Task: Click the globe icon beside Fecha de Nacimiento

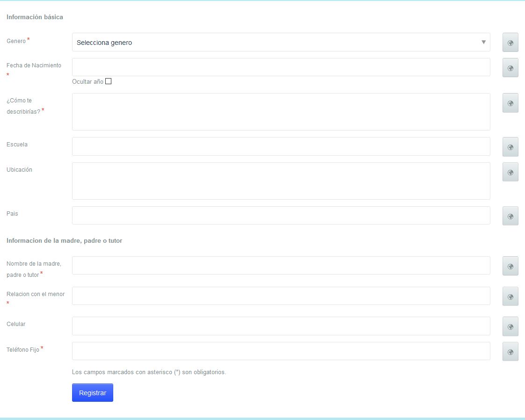Action: click(510, 68)
